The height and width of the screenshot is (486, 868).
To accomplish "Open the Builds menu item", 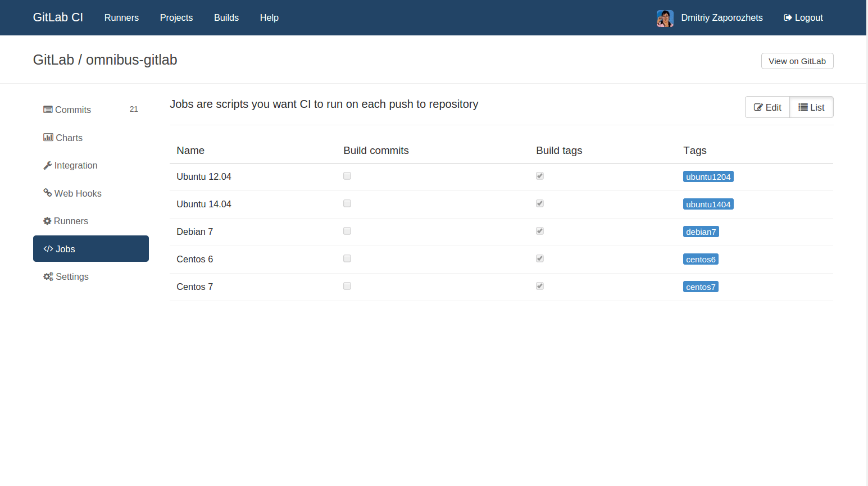I will (226, 17).
